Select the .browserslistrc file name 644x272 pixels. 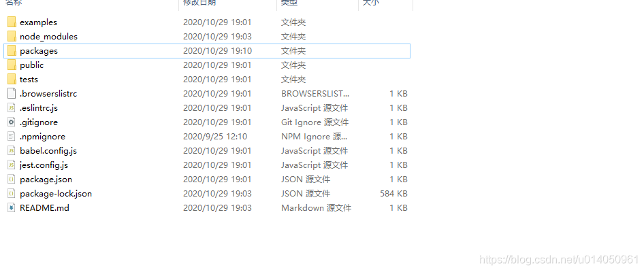coord(48,94)
